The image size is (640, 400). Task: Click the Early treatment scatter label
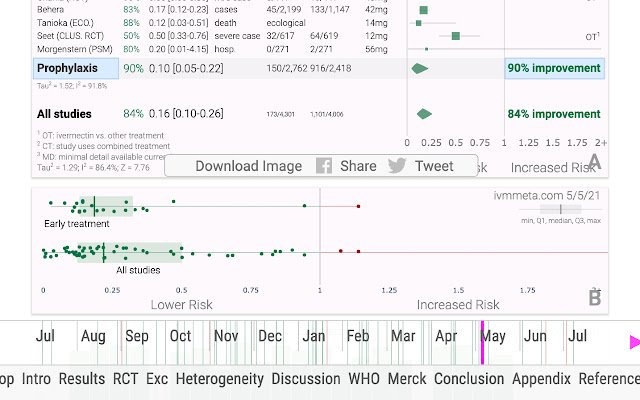(x=77, y=224)
